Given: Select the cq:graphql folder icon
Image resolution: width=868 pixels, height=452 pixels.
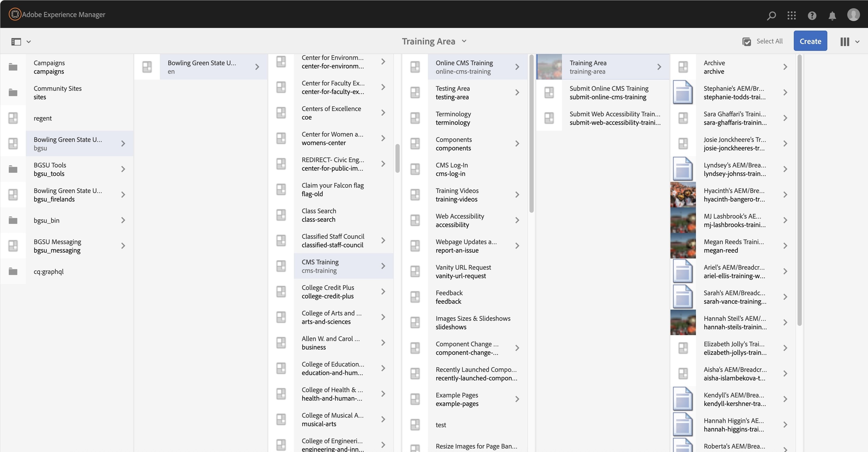Looking at the screenshot, I should (x=13, y=271).
